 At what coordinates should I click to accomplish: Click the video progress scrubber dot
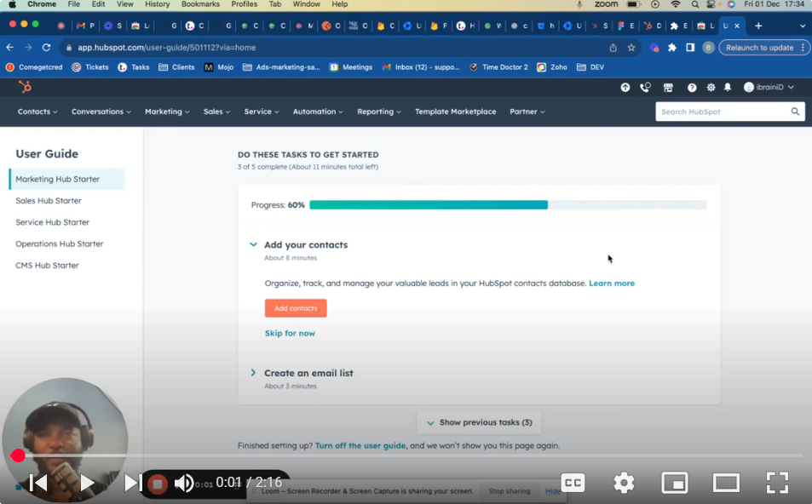click(x=18, y=455)
